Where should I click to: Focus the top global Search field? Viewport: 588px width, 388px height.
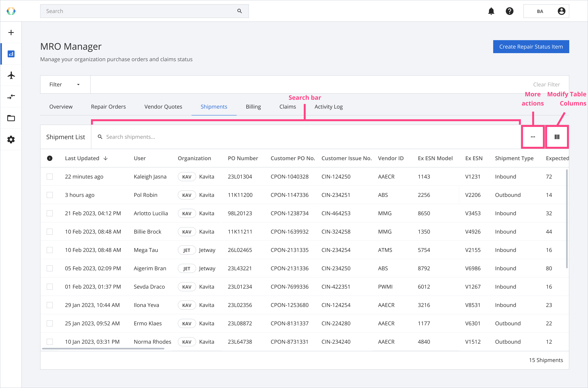point(144,11)
